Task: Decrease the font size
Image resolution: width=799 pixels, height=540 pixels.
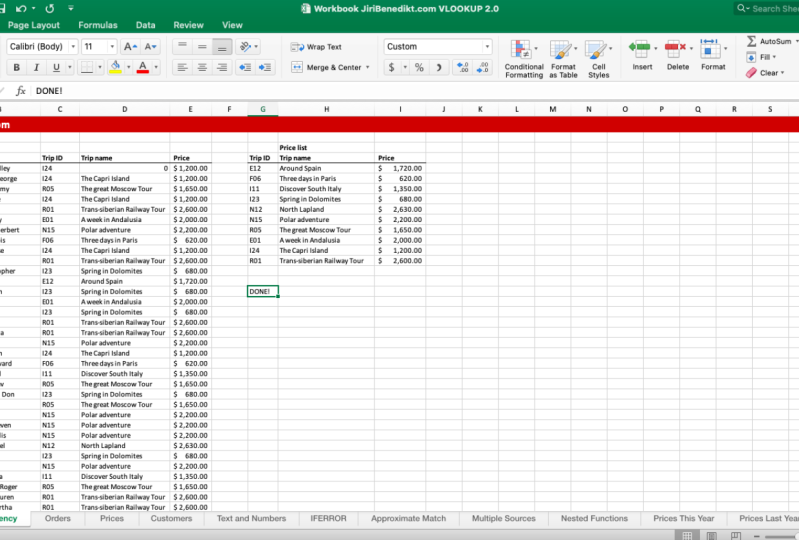Action: [x=150, y=46]
